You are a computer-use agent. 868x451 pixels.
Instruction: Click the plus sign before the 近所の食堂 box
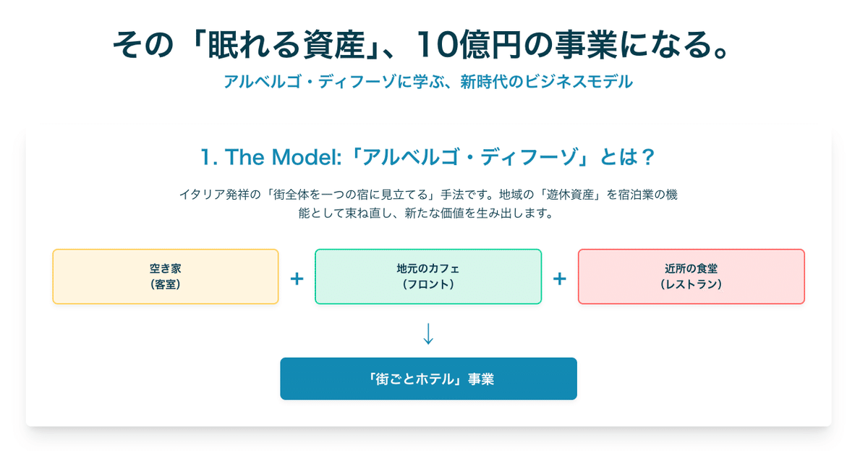[559, 279]
